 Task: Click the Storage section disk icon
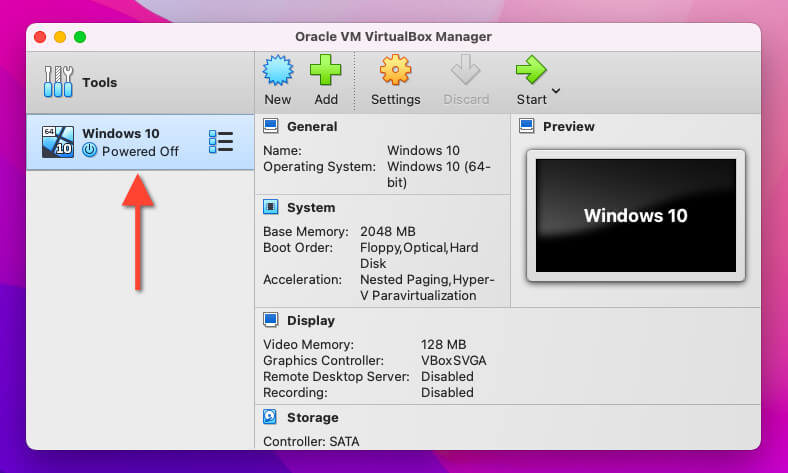(270, 417)
